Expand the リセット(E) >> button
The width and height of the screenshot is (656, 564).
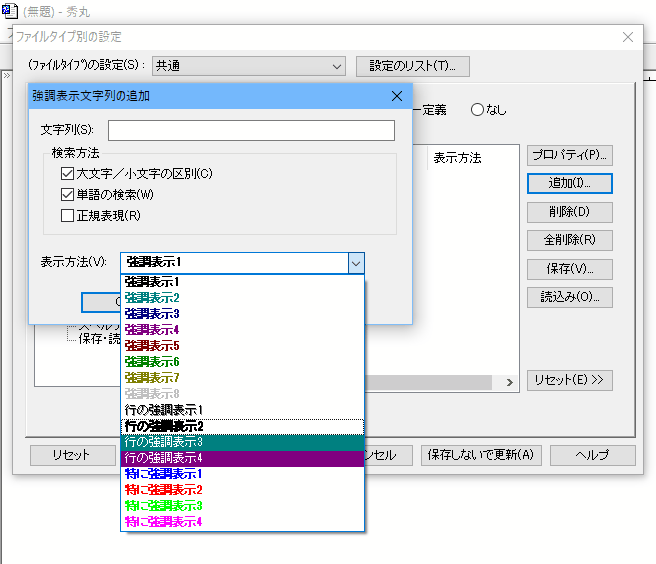[x=570, y=380]
